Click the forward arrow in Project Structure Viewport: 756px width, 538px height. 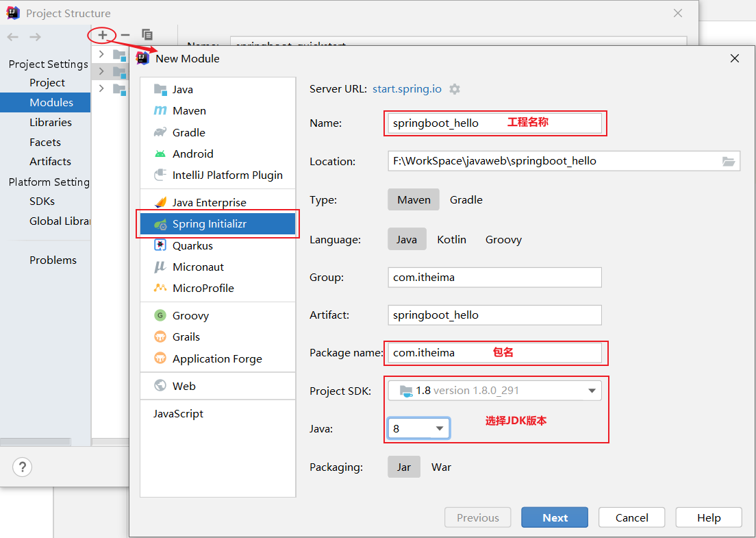point(35,37)
